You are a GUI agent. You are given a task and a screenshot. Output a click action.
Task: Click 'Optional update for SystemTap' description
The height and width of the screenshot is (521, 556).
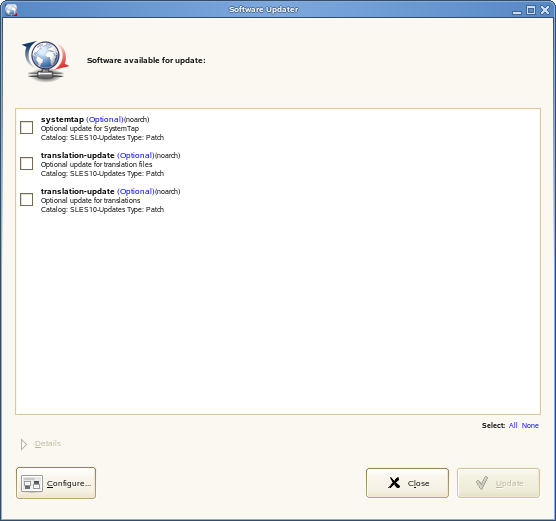90,128
